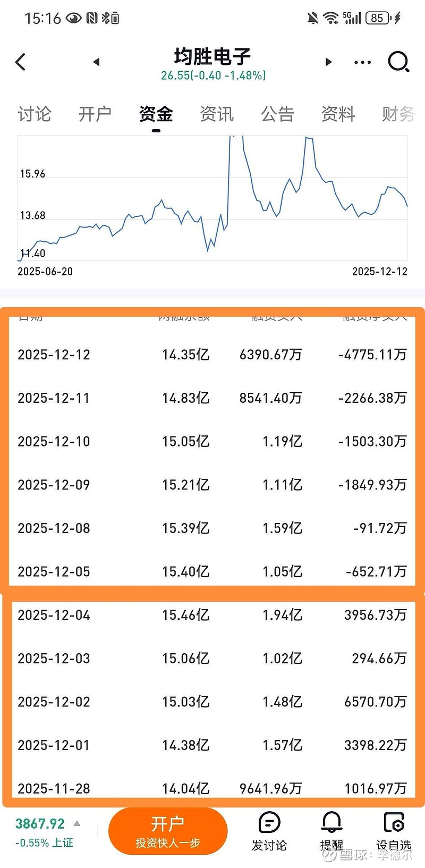Tap the 发讨论 post discussion icon
The width and height of the screenshot is (425, 868).
[x=269, y=831]
